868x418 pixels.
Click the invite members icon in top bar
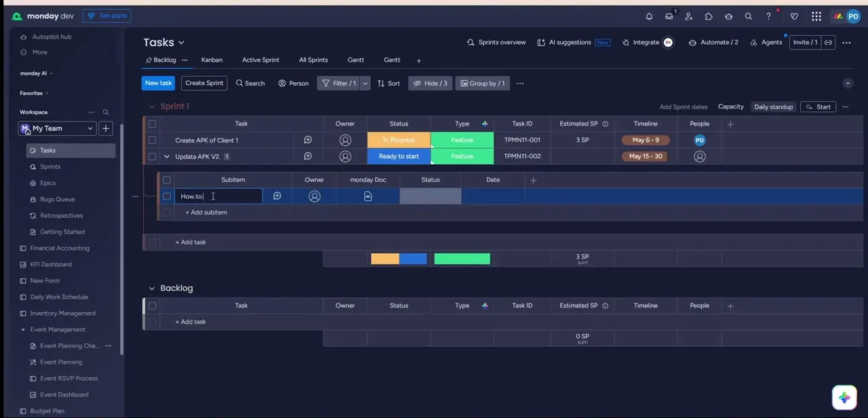point(689,16)
